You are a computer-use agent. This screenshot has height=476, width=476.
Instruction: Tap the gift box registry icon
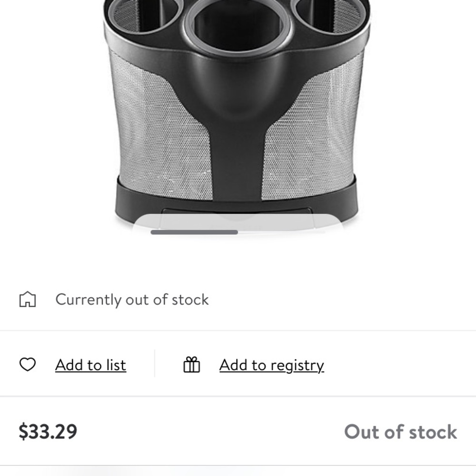point(191,365)
